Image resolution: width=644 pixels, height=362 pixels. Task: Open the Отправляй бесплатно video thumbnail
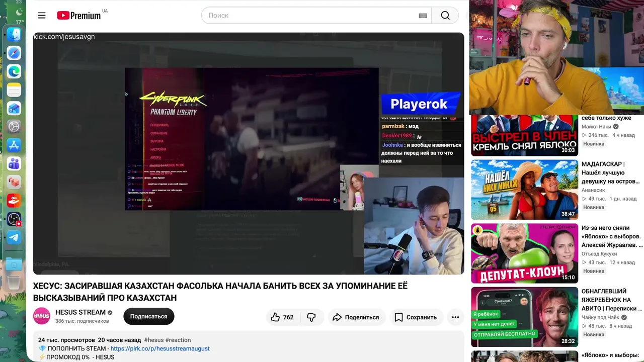coord(524,317)
